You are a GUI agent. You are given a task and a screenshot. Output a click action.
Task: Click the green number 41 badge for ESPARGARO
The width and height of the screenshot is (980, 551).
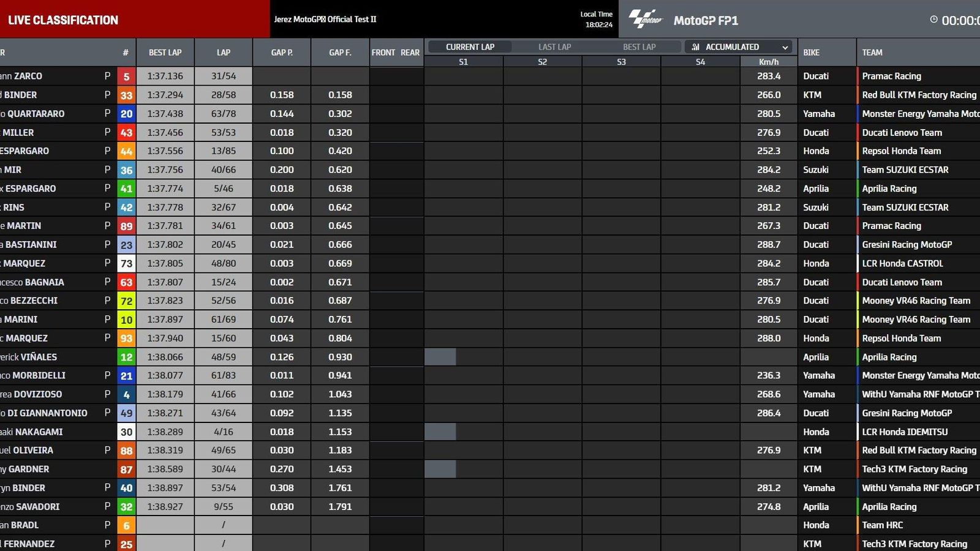pos(125,188)
